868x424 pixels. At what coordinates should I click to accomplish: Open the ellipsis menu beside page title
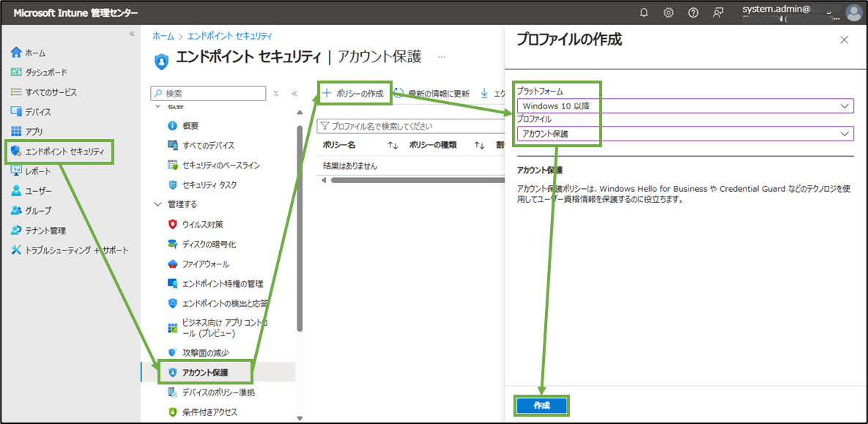441,56
